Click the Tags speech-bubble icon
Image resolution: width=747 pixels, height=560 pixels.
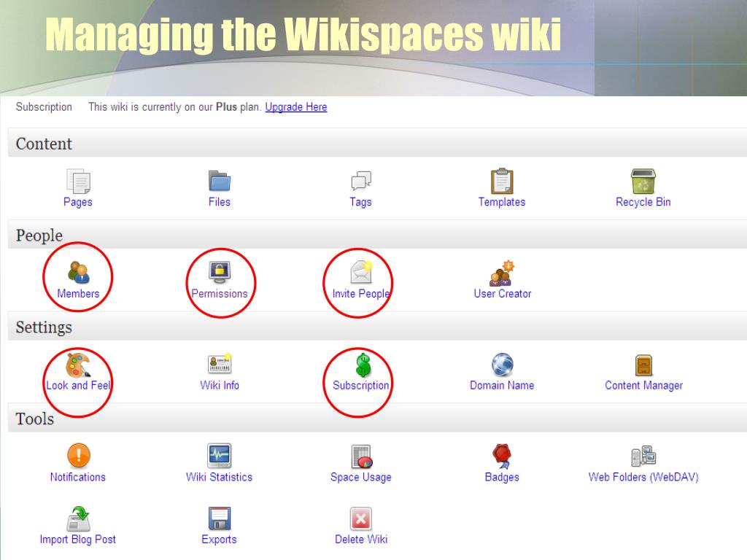[361, 181]
